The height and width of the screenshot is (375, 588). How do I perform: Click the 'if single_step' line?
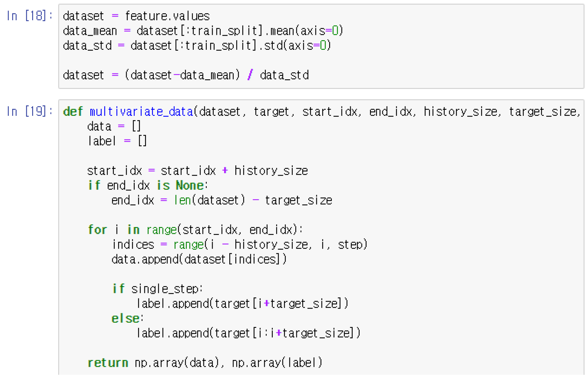pyautogui.click(x=157, y=289)
